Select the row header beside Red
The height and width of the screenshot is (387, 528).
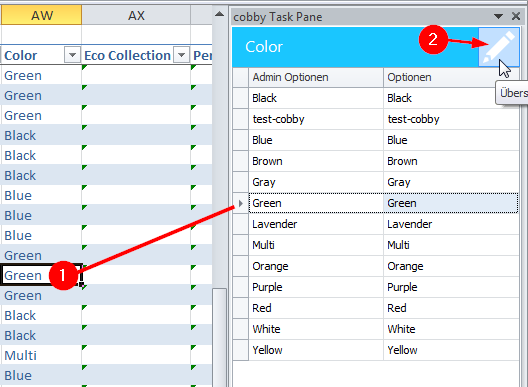tap(241, 308)
